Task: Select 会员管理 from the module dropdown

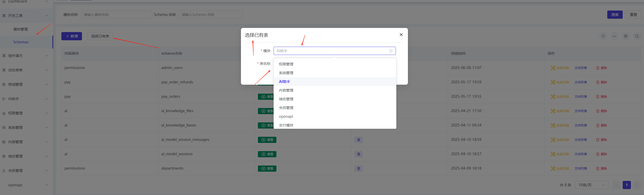Action: [335, 108]
